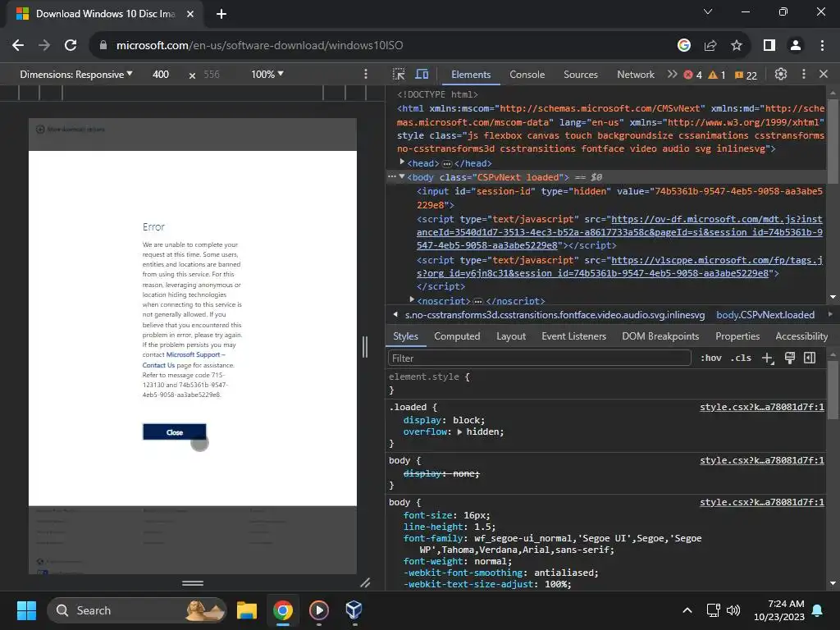Switch to the Network tab
Image resolution: width=840 pixels, height=630 pixels.
[x=636, y=75]
